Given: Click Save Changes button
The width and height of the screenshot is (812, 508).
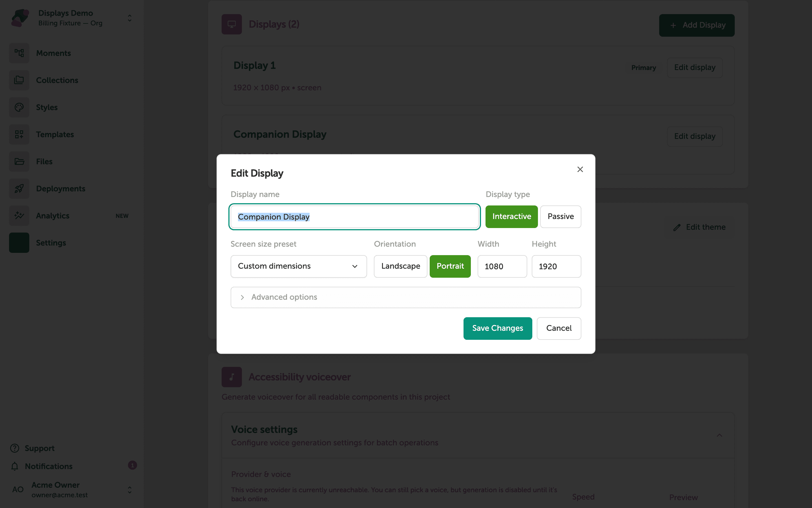Looking at the screenshot, I should click(498, 328).
